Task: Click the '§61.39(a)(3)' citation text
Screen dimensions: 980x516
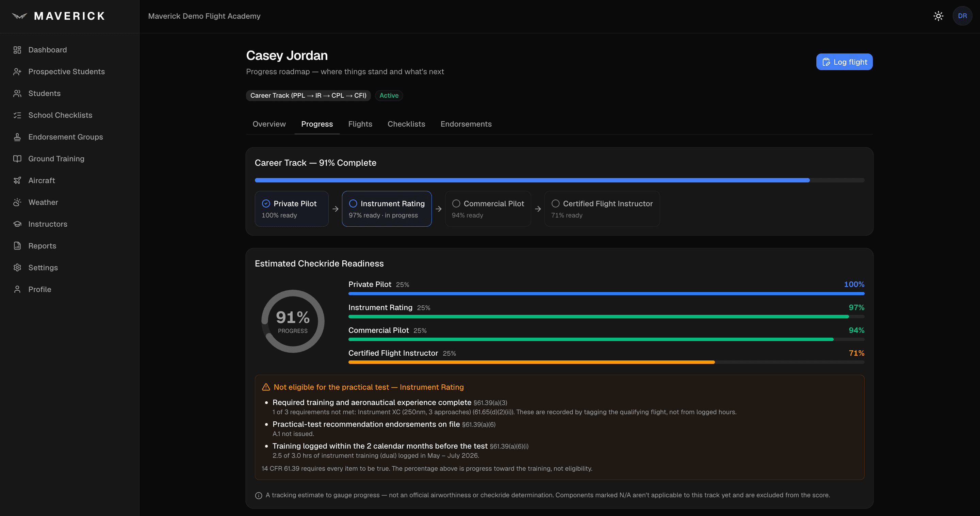Action: [x=490, y=403]
